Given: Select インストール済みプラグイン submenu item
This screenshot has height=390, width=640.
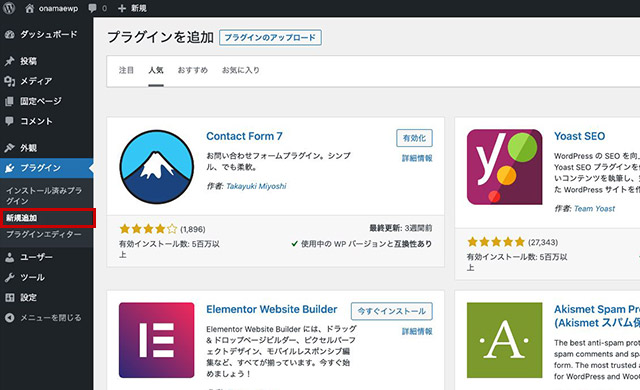Looking at the screenshot, I should [x=44, y=196].
